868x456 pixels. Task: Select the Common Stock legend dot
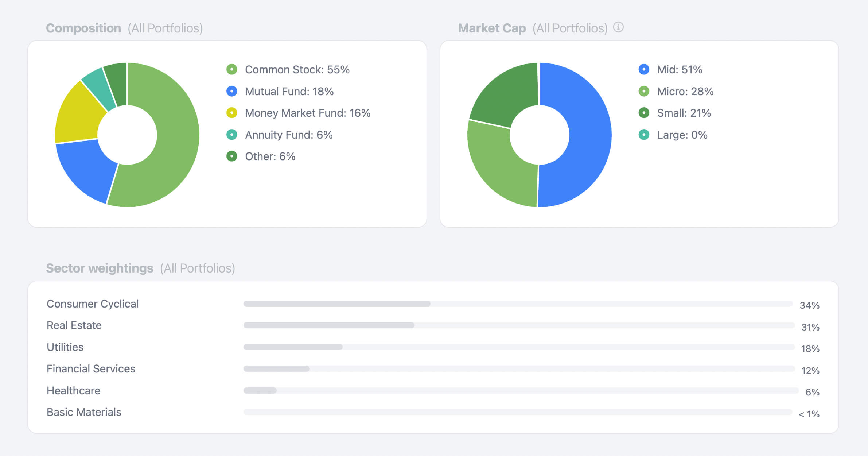231,69
